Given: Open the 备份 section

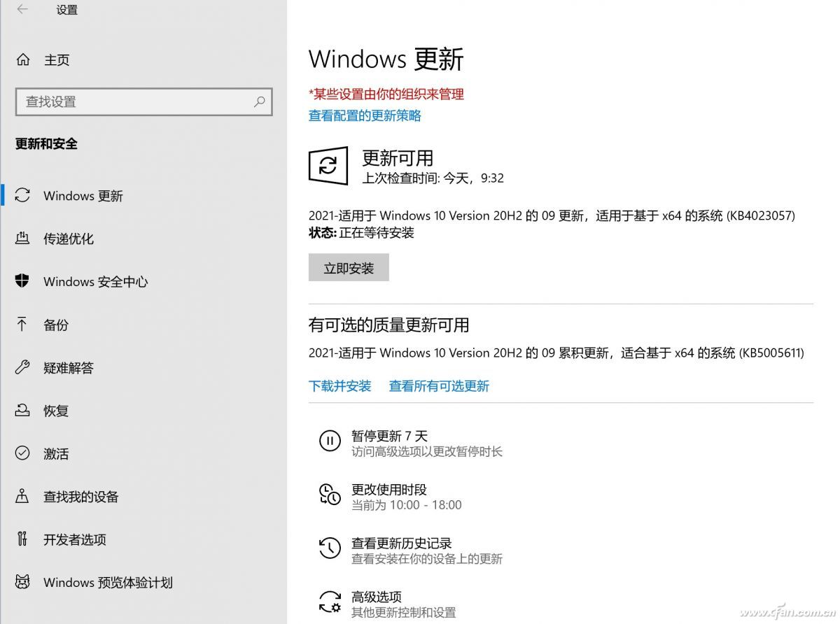Looking at the screenshot, I should 56,325.
